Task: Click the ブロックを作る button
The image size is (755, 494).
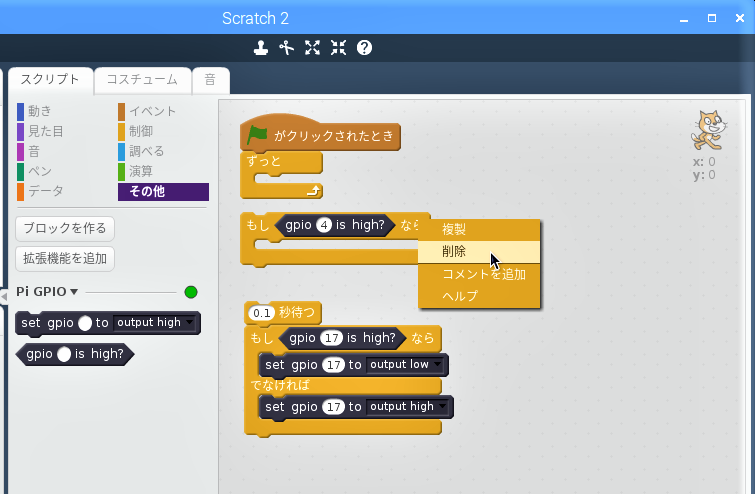Action: point(65,228)
